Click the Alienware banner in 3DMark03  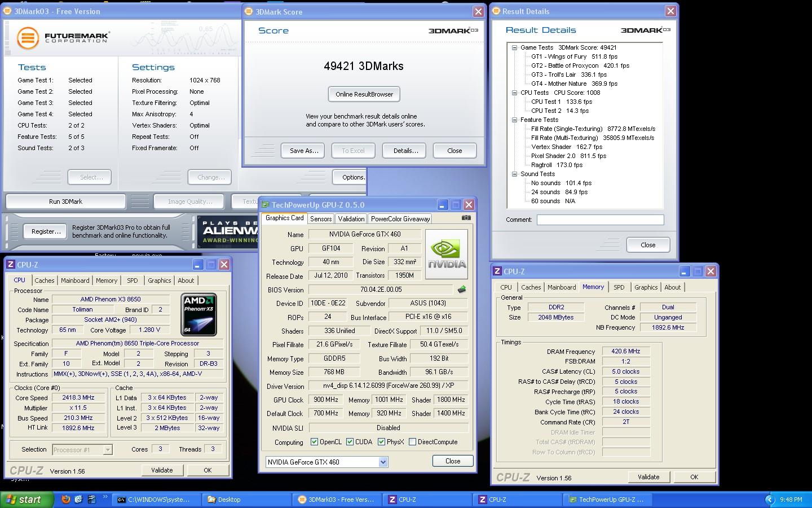tap(228, 232)
